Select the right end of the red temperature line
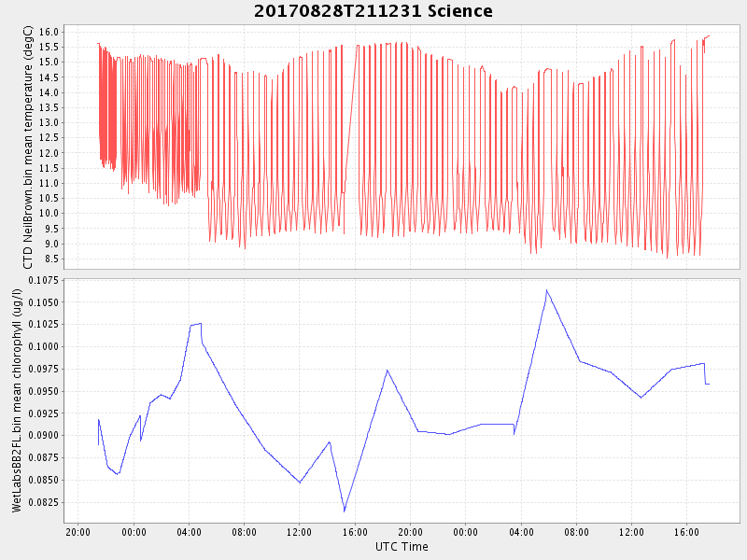Screen dimensions: 747x560 pos(709,35)
